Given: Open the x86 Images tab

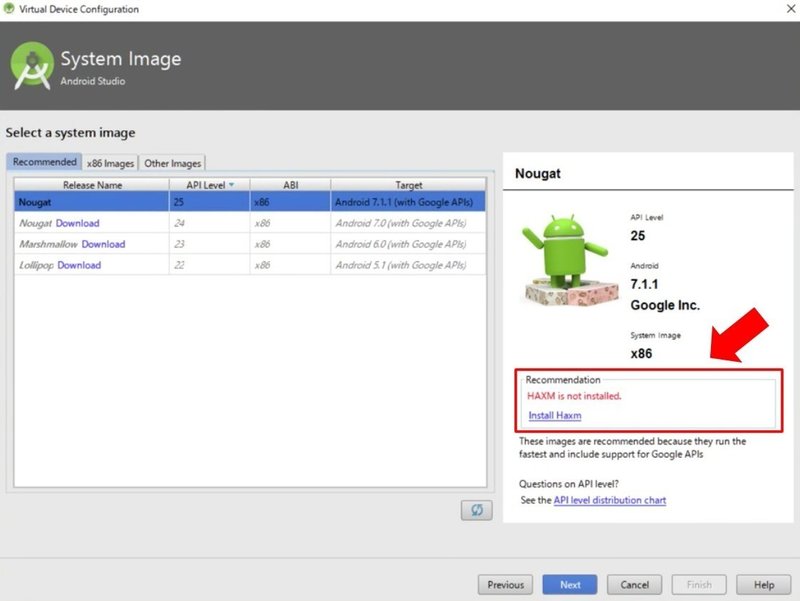Looking at the screenshot, I should [x=110, y=163].
